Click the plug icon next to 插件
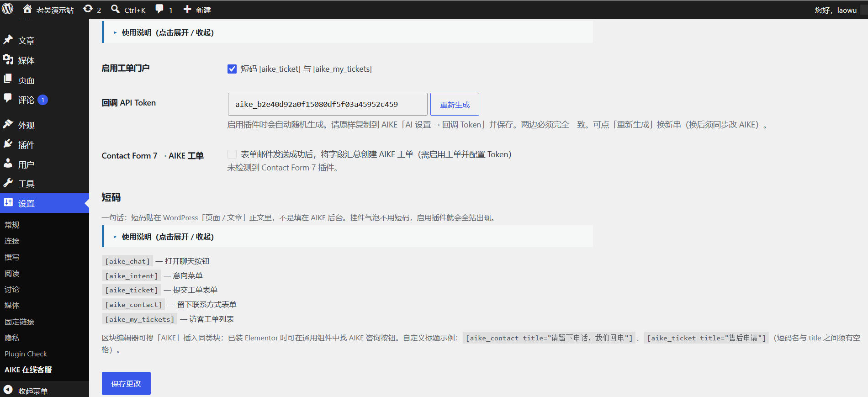The height and width of the screenshot is (397, 868). pos(8,144)
